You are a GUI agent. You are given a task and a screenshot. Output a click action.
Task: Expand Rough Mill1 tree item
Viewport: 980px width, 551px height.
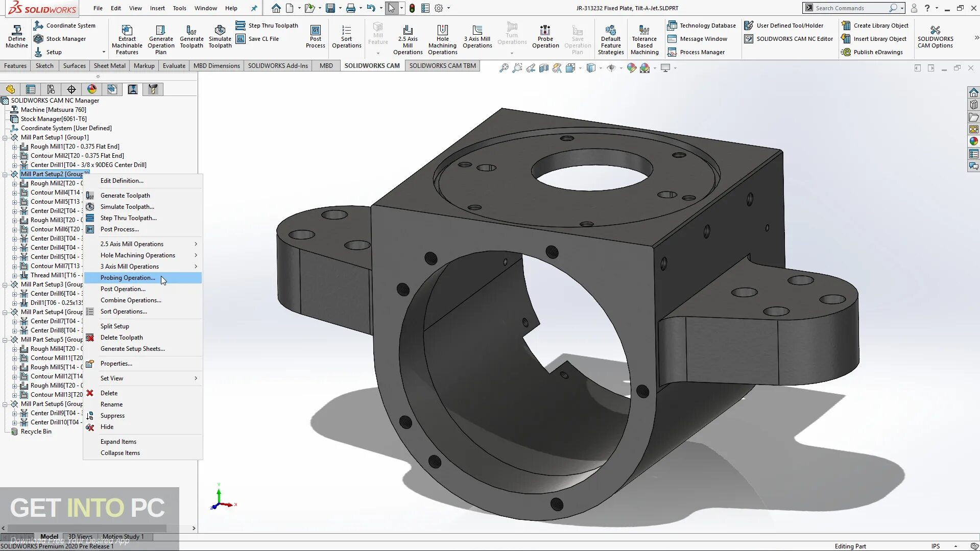pyautogui.click(x=15, y=147)
